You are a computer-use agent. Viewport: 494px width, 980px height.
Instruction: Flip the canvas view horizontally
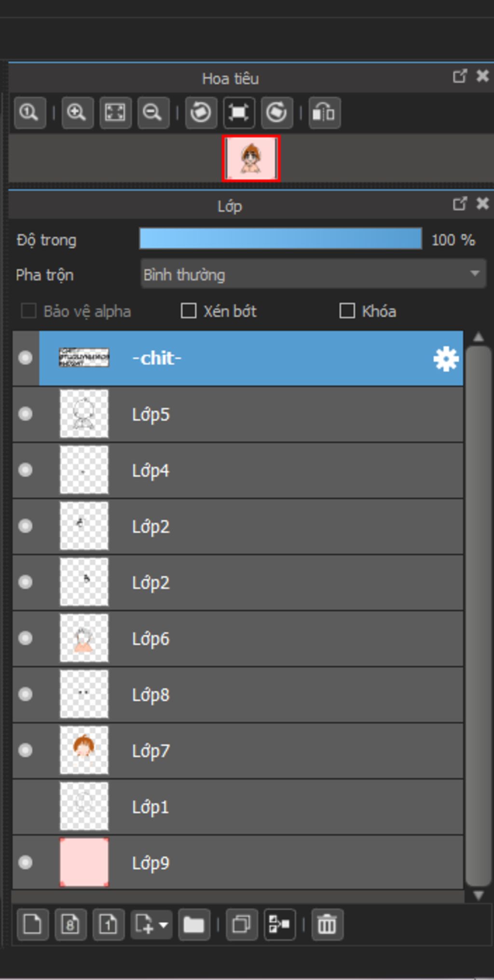(325, 113)
